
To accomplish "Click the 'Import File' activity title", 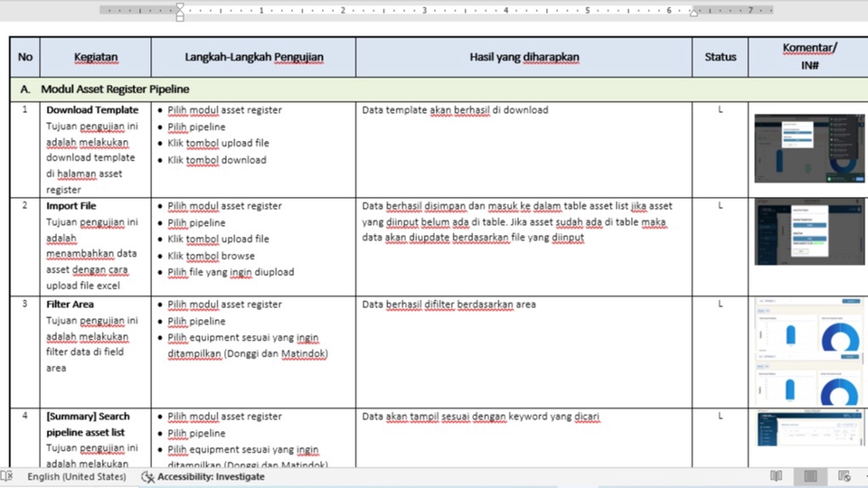I will coord(71,206).
